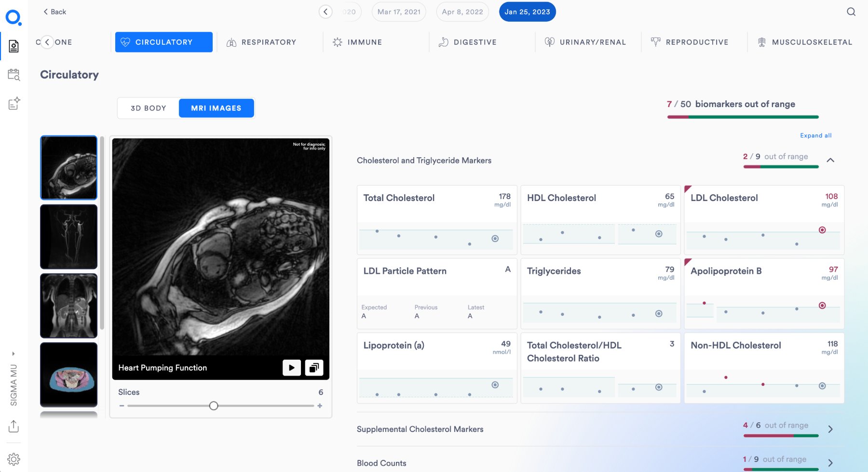Play the Heart Pumping Function video
The image size is (868, 472).
(292, 367)
